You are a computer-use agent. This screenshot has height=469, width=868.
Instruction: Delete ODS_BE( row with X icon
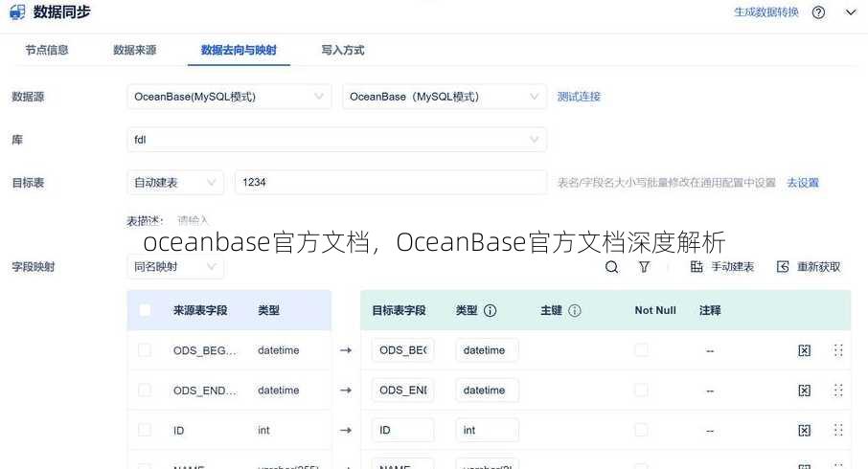coord(805,350)
